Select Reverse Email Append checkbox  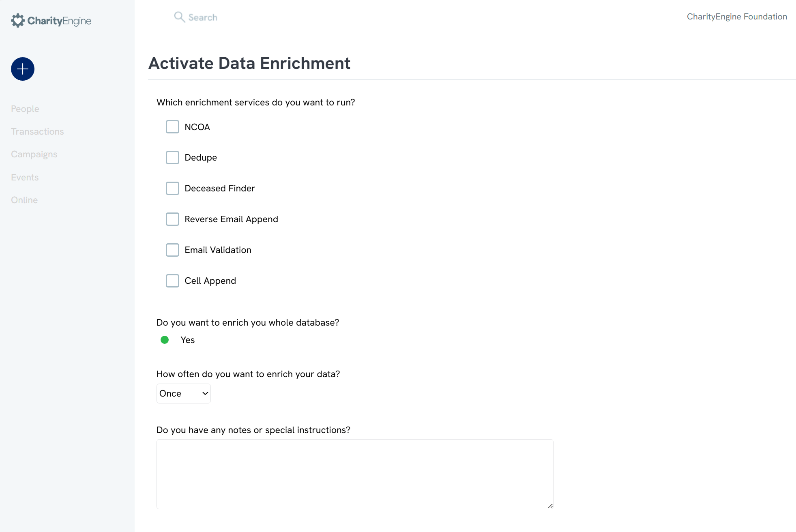(x=172, y=219)
